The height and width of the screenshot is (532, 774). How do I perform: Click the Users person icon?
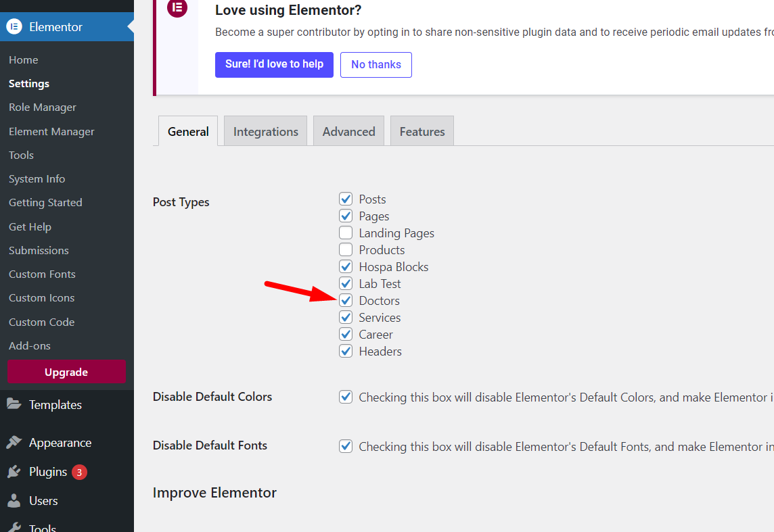click(14, 501)
